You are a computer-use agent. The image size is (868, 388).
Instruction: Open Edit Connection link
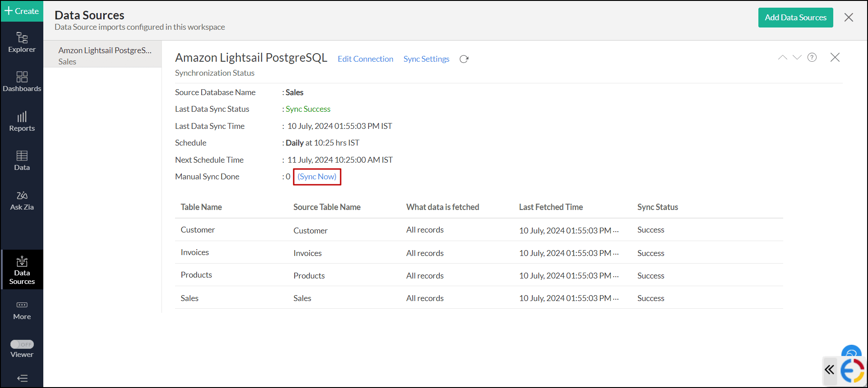pos(365,59)
